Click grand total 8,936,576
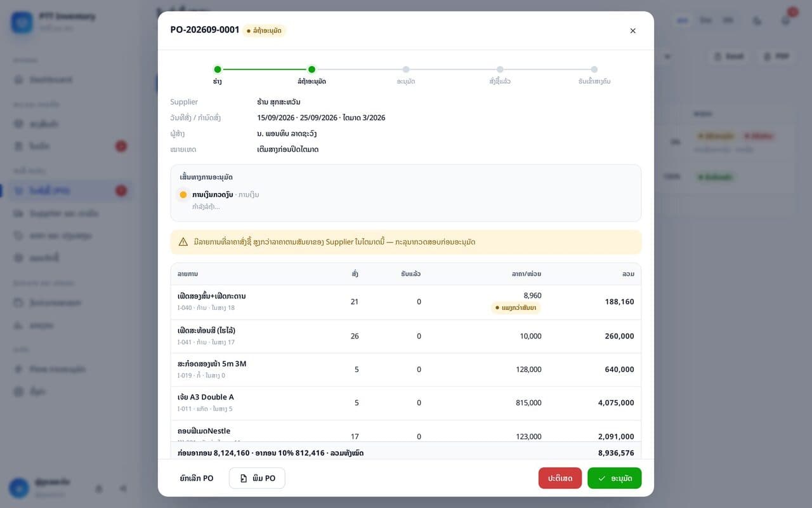The image size is (812, 508). coord(616,453)
